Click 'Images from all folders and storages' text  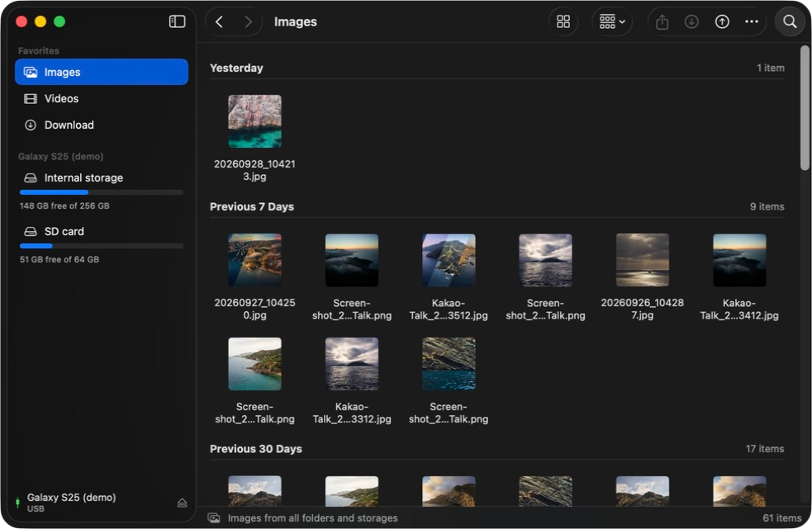(x=313, y=517)
